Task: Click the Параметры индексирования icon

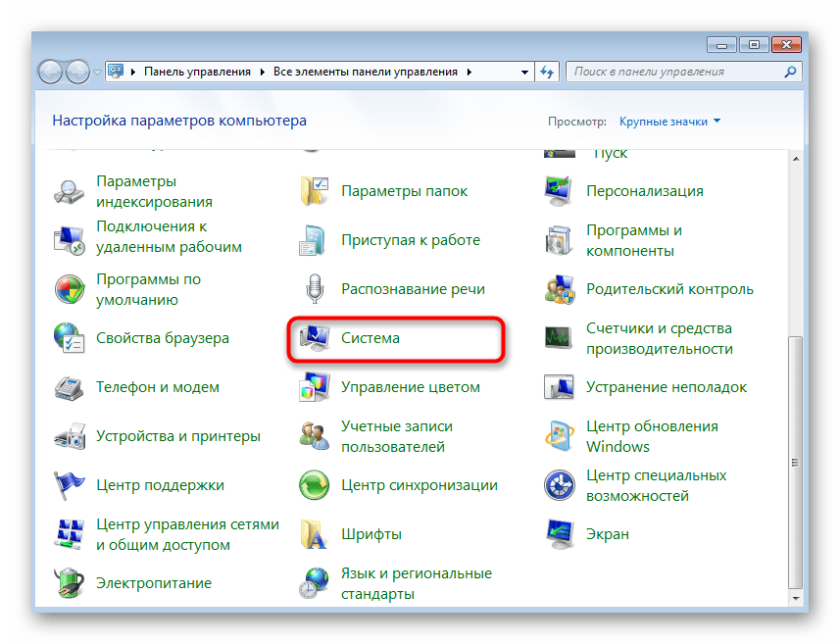Action: (x=70, y=191)
